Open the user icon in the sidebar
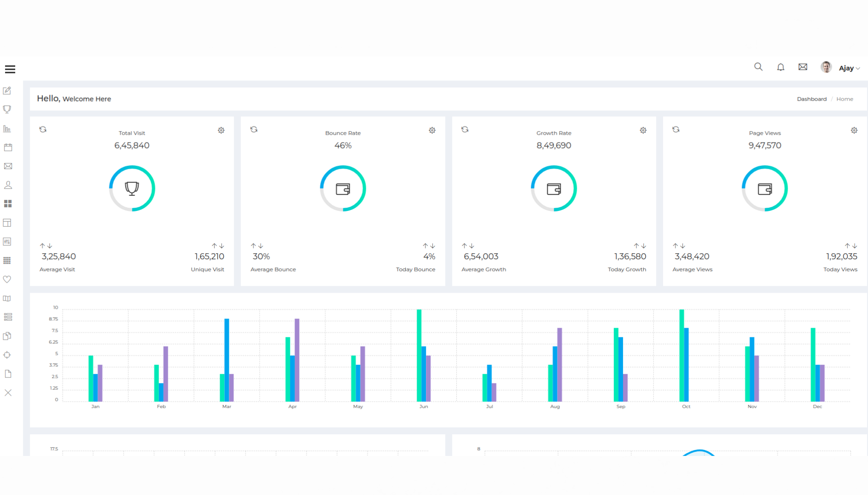This screenshot has height=495, width=868. click(8, 185)
